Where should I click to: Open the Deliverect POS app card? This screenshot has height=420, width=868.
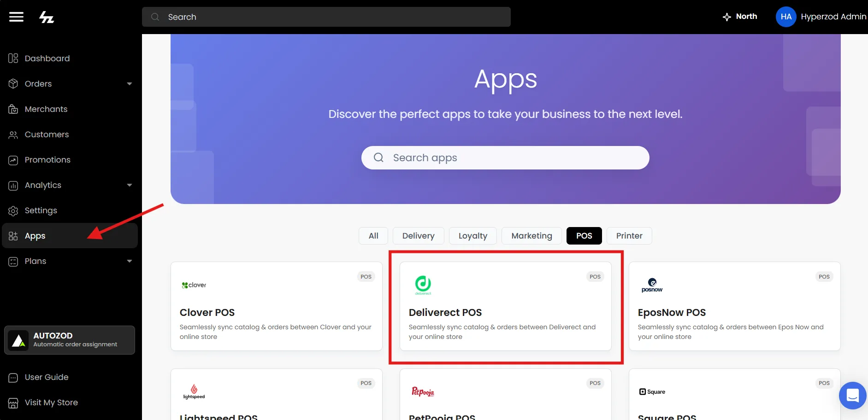click(x=506, y=306)
